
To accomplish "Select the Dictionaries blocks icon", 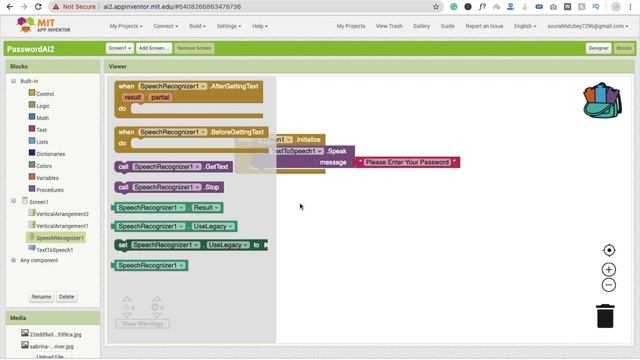I will coord(32,153).
